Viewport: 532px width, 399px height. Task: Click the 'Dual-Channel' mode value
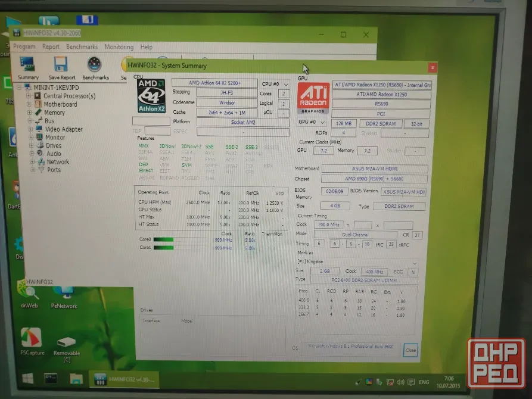point(355,235)
